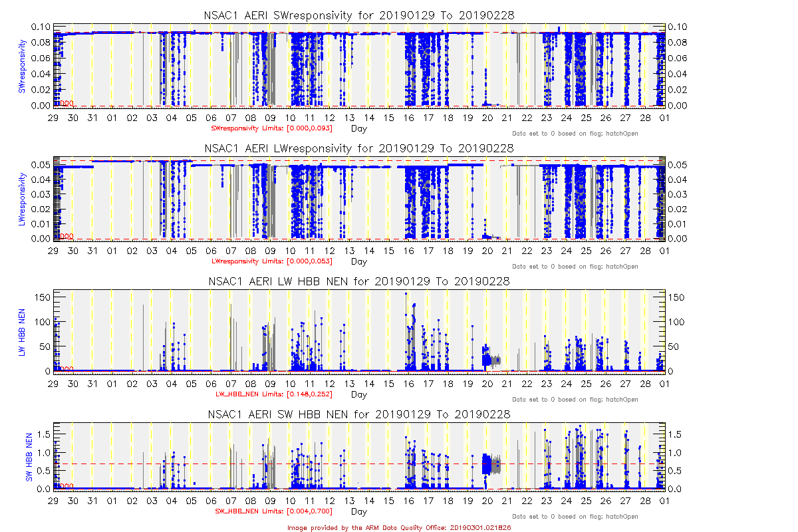Image resolution: width=798 pixels, height=532 pixels.
Task: Click the hatchOpen flag note under the top plot
Action: point(575,134)
